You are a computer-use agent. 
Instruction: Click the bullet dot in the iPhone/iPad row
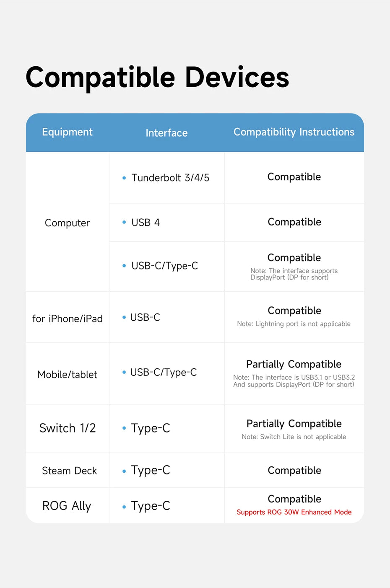click(x=124, y=317)
